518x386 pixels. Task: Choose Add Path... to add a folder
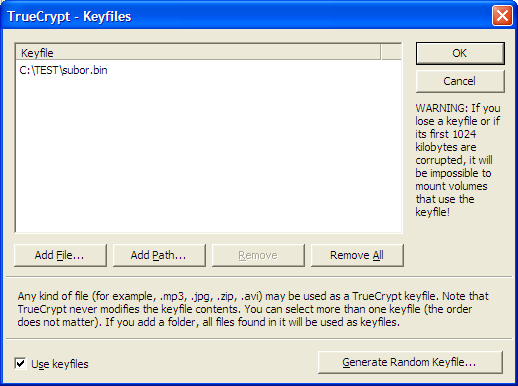tap(159, 255)
